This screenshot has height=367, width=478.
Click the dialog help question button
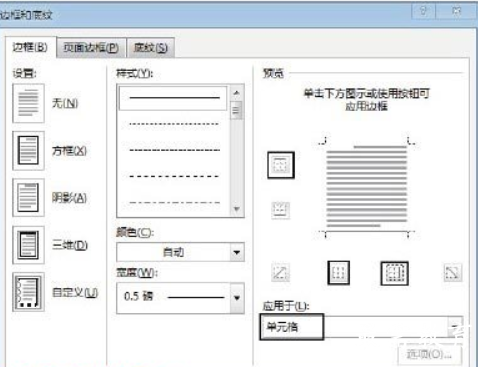(423, 11)
